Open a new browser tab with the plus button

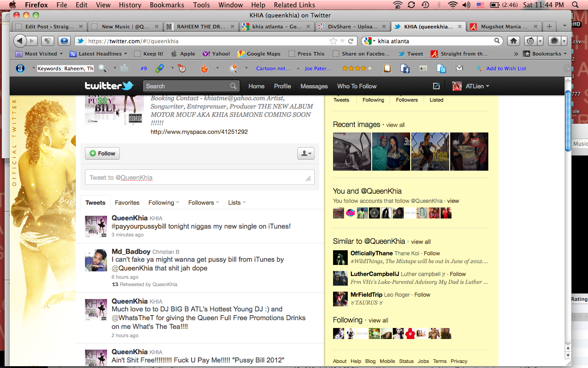coord(549,27)
